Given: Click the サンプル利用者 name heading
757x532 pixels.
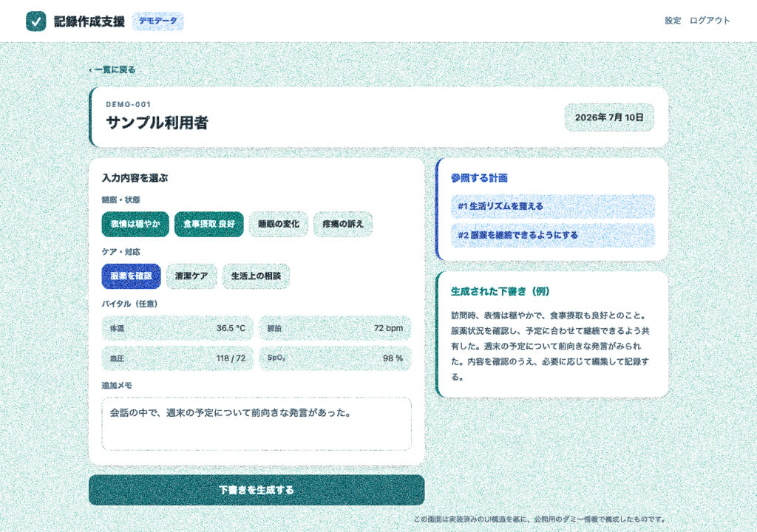Looking at the screenshot, I should coord(157,123).
